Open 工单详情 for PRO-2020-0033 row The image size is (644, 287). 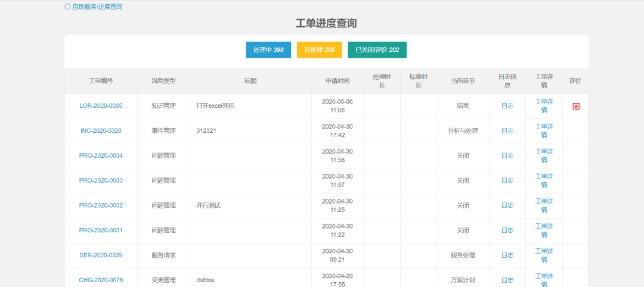(x=544, y=180)
